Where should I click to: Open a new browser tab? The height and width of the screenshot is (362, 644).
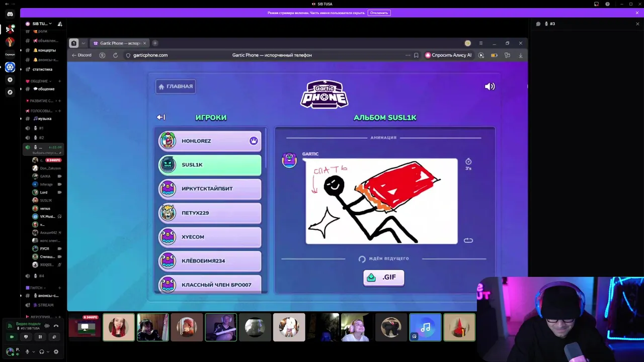tap(155, 43)
